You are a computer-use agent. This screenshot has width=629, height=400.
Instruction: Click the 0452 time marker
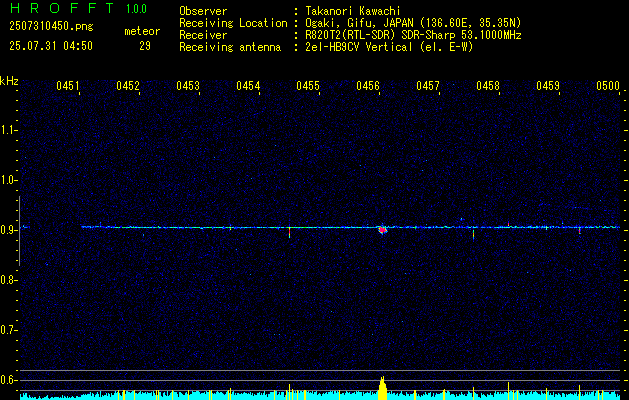[128, 85]
